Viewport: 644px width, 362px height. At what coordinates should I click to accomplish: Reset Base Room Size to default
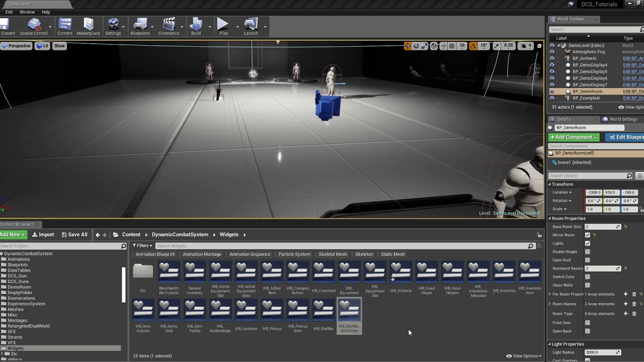(x=625, y=227)
